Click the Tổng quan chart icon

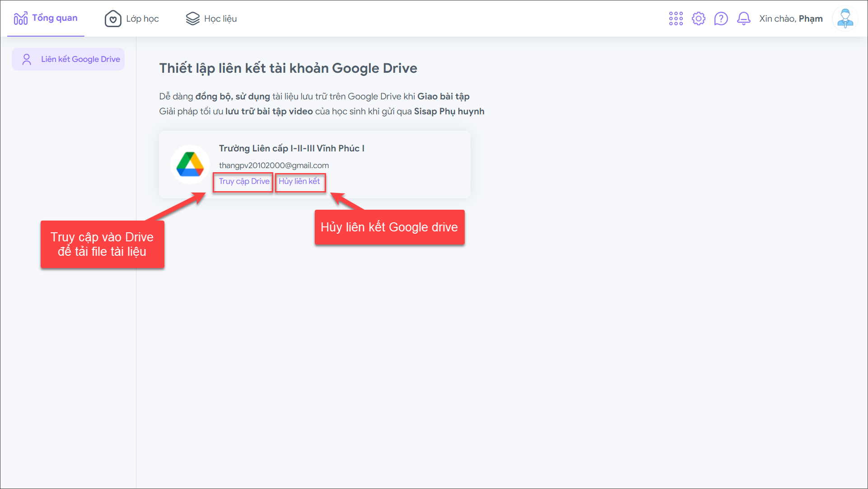21,19
